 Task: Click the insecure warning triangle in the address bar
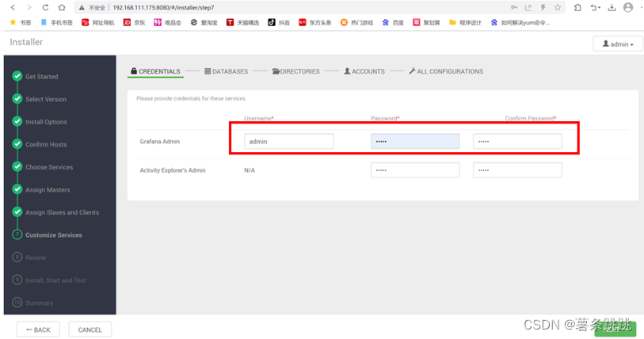(82, 7)
